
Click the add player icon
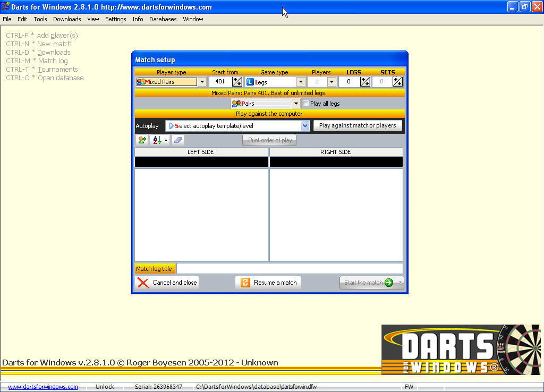[x=142, y=140]
